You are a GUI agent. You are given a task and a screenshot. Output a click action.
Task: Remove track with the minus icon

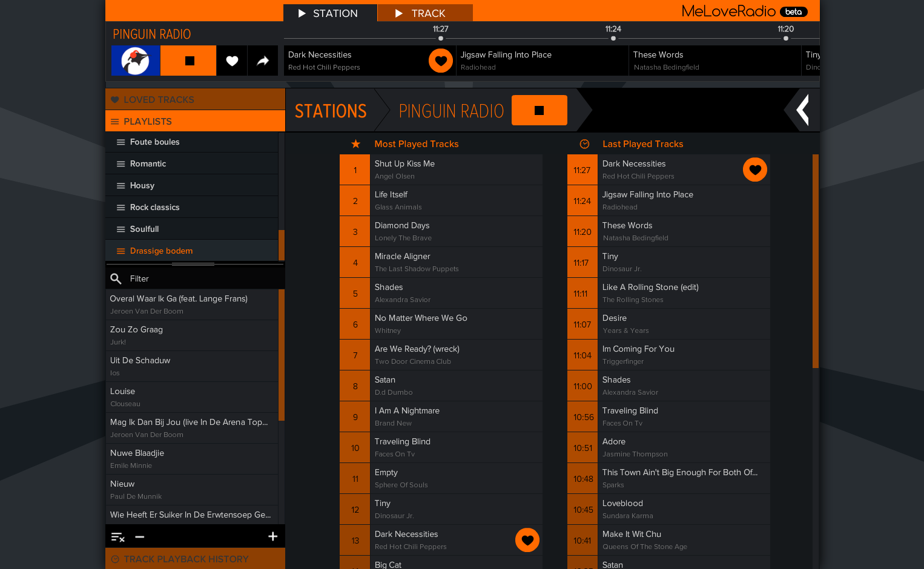140,537
